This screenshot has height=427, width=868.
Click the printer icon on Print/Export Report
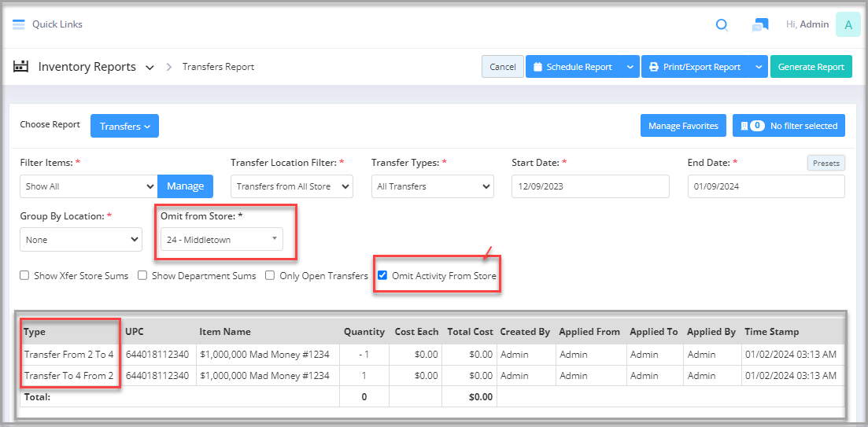[654, 67]
